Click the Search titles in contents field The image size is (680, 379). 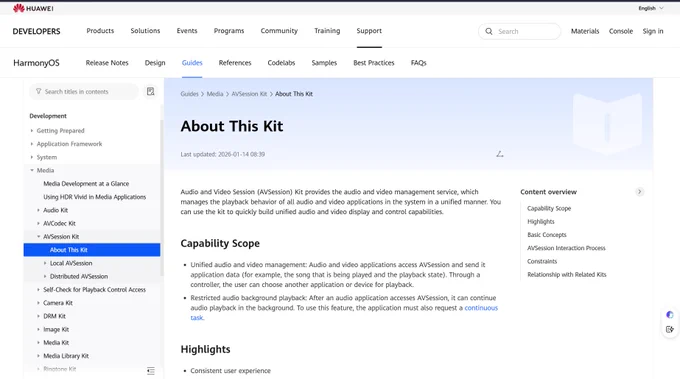[x=84, y=91]
